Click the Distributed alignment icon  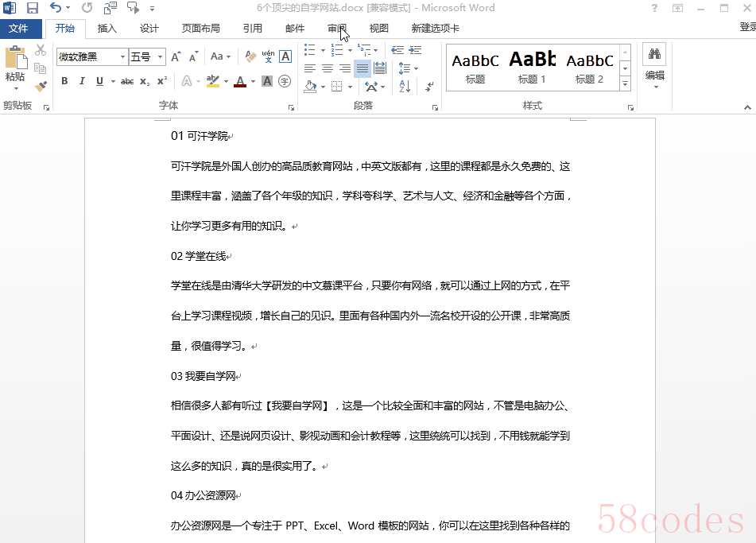pyautogui.click(x=380, y=68)
